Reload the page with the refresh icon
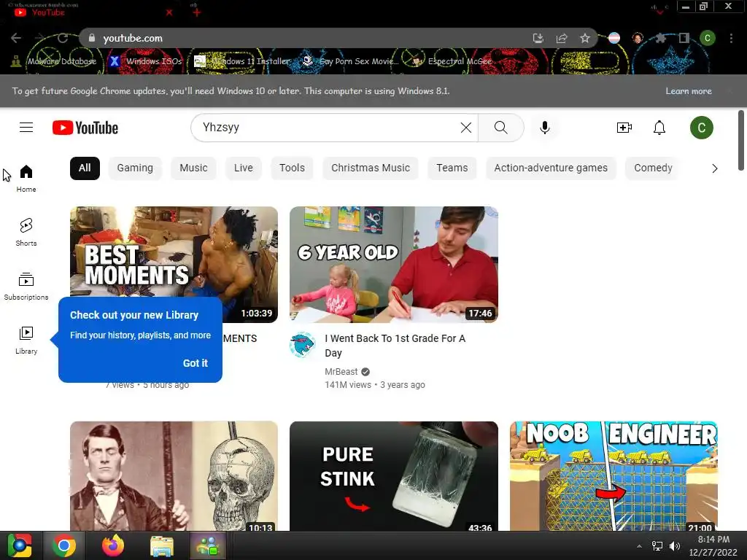The height and width of the screenshot is (560, 747). click(x=63, y=38)
